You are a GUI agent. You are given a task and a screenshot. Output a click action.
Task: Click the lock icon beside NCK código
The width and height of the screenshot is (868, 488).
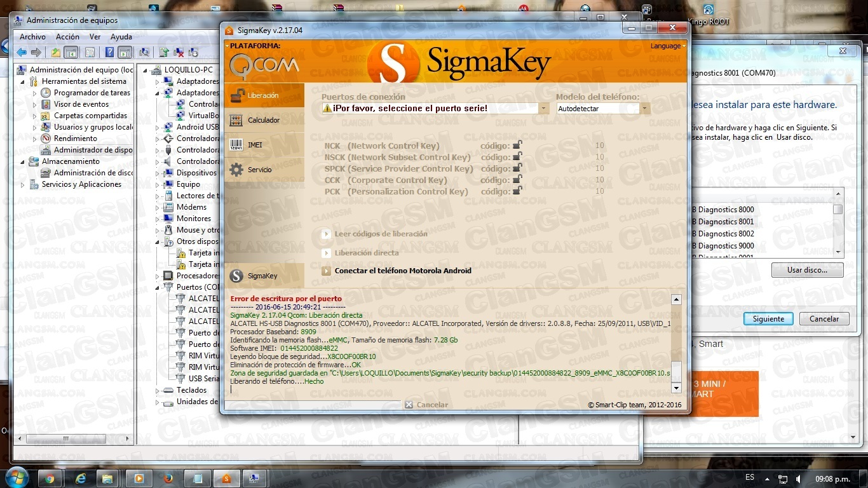517,146
